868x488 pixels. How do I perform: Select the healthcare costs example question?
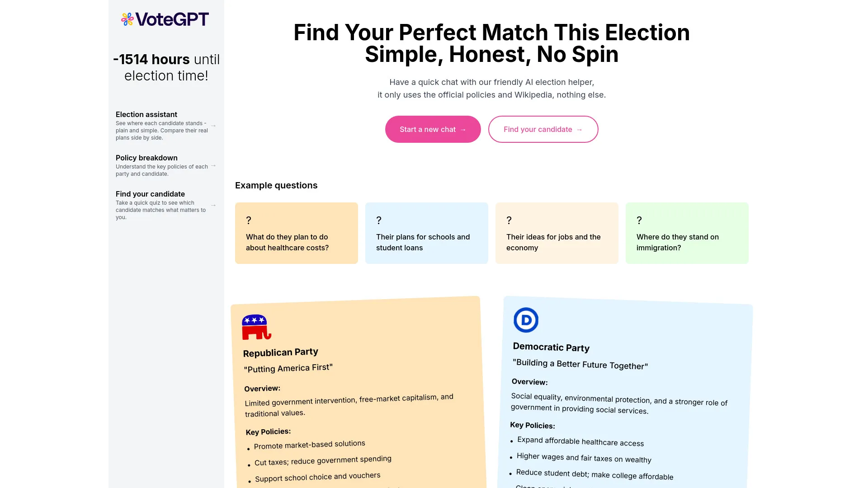tap(296, 233)
